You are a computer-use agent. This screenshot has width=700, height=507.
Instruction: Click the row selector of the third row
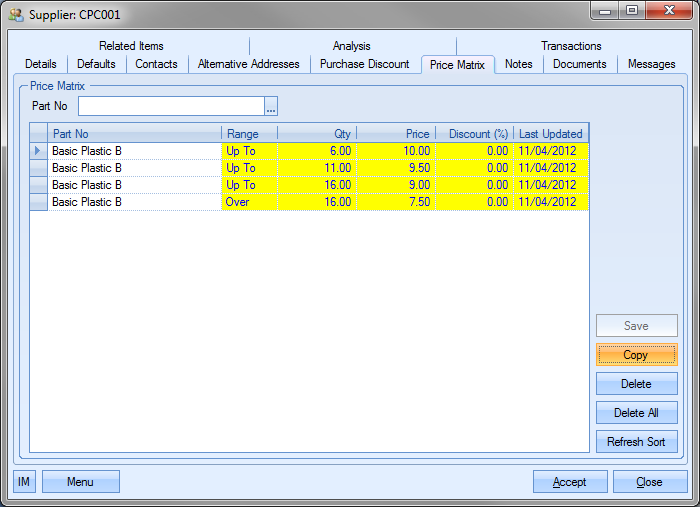click(x=39, y=185)
